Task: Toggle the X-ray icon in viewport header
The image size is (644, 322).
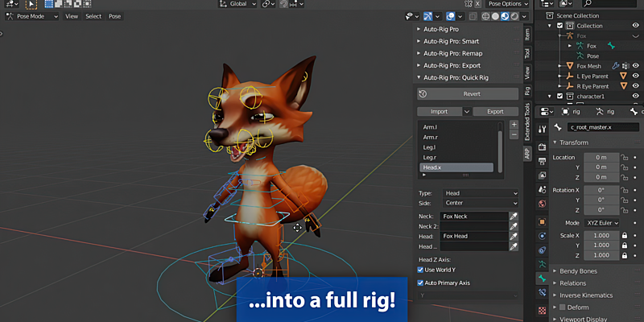Action: pyautogui.click(x=473, y=16)
